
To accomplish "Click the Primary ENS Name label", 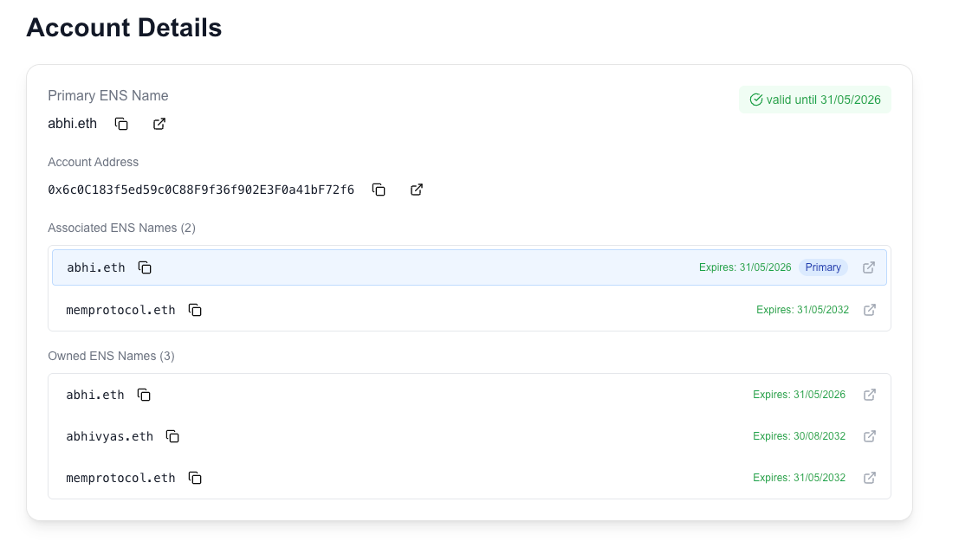I will [x=108, y=96].
